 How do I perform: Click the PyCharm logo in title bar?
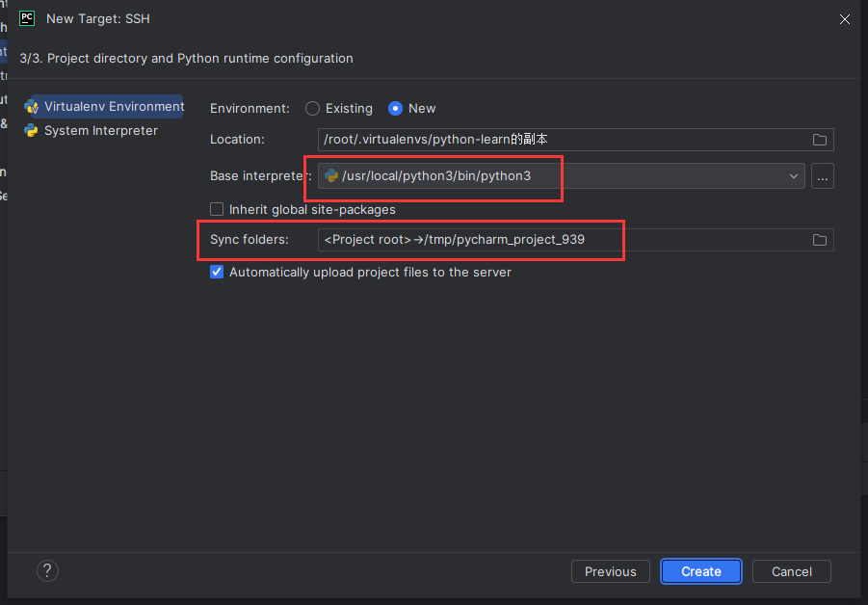point(27,18)
